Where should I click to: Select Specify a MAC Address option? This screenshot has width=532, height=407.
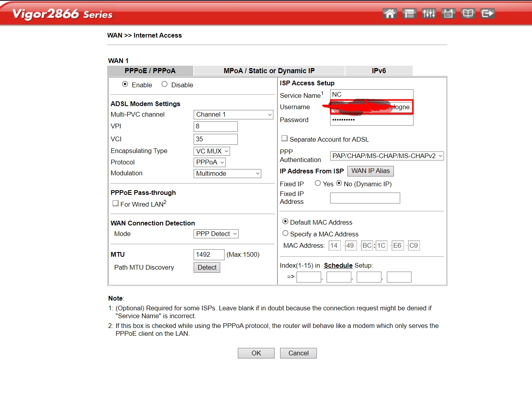pyautogui.click(x=286, y=233)
